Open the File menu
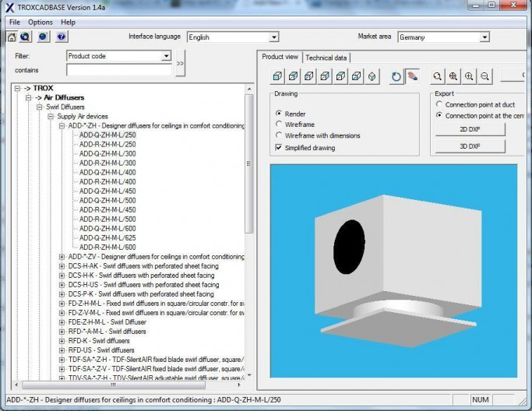The width and height of the screenshot is (532, 411). pyautogui.click(x=15, y=23)
